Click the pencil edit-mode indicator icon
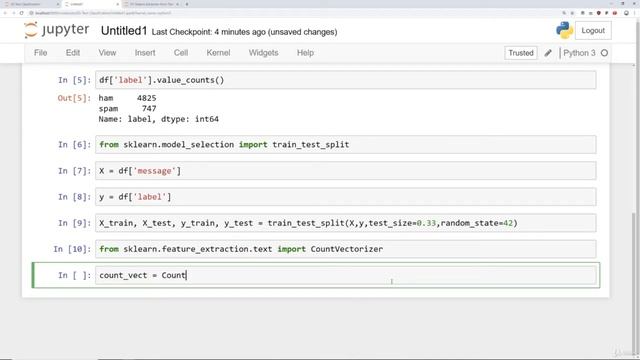This screenshot has height=360, width=640. coord(548,53)
